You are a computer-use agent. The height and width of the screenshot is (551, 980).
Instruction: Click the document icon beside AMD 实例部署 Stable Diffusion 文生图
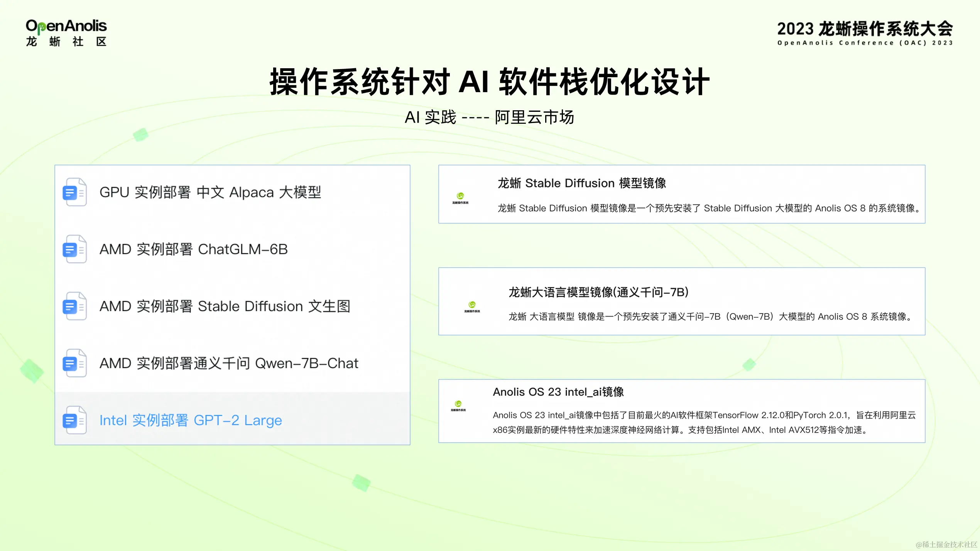pyautogui.click(x=74, y=307)
